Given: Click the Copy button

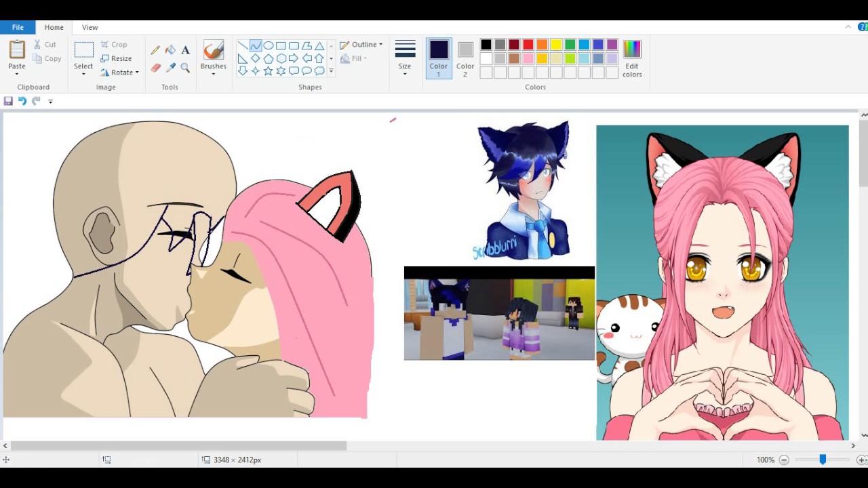Looking at the screenshot, I should (x=47, y=59).
